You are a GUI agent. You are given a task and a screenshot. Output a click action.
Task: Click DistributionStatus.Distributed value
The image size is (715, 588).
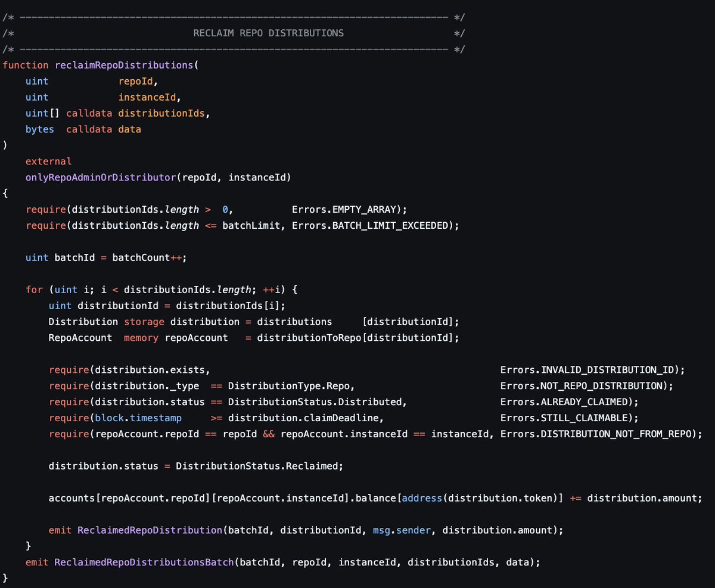click(x=315, y=403)
